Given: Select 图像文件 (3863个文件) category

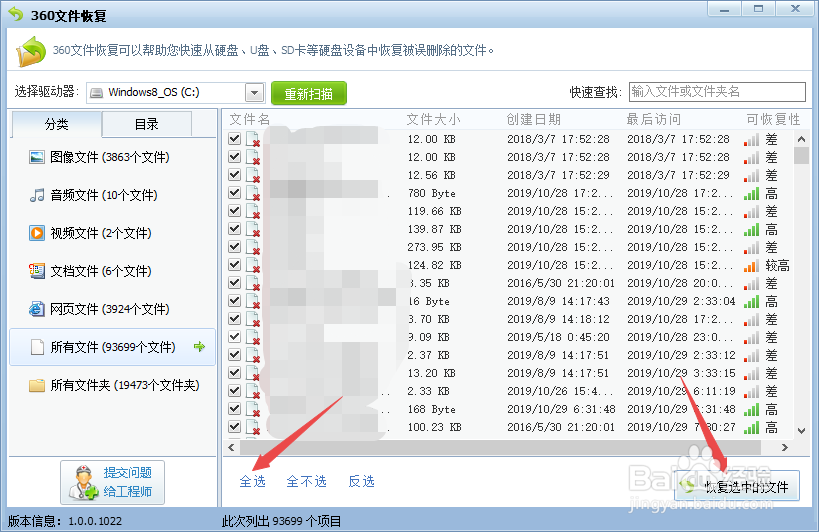Looking at the screenshot, I should pyautogui.click(x=112, y=157).
